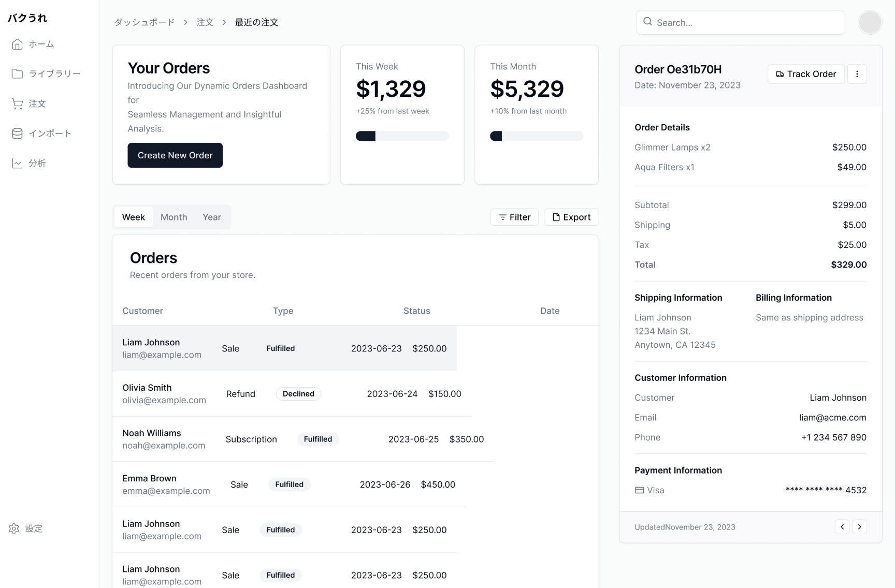Image resolution: width=895 pixels, height=588 pixels.
Task: Select the Week tab
Action: coord(133,217)
